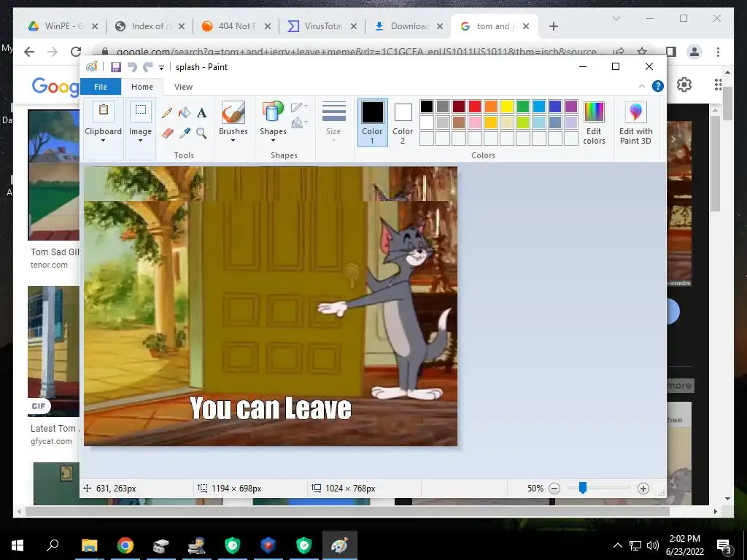Click Chrome reload page icon
The image size is (747, 560).
[76, 52]
